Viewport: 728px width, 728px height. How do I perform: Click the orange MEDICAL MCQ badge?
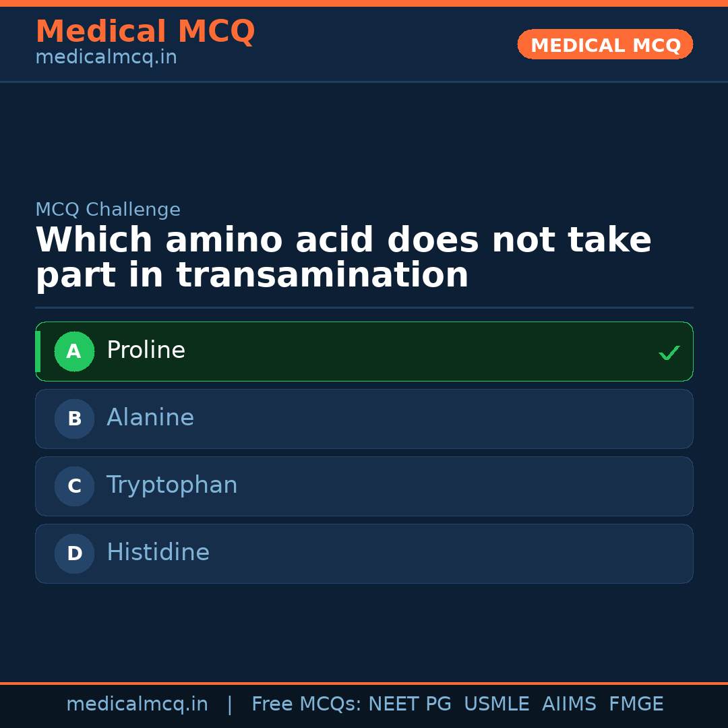[x=605, y=44]
